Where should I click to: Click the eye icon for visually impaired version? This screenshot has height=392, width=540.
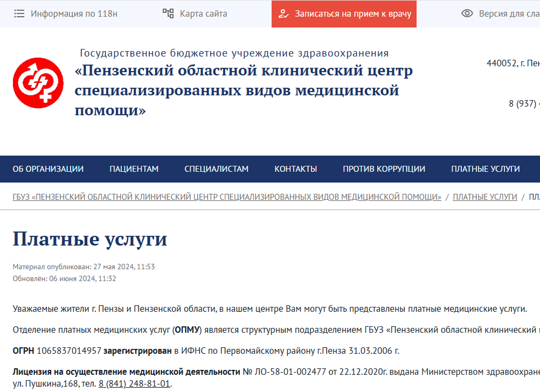coord(467,14)
